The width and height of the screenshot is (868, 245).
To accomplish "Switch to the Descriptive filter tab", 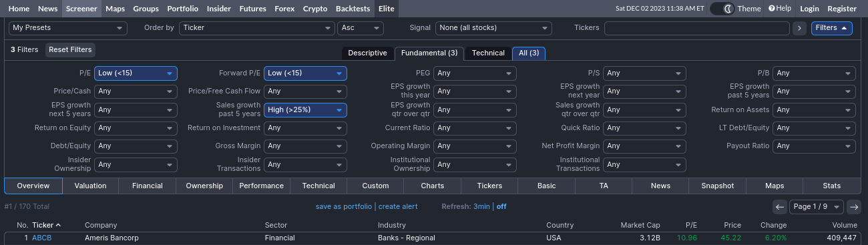I will tap(367, 53).
